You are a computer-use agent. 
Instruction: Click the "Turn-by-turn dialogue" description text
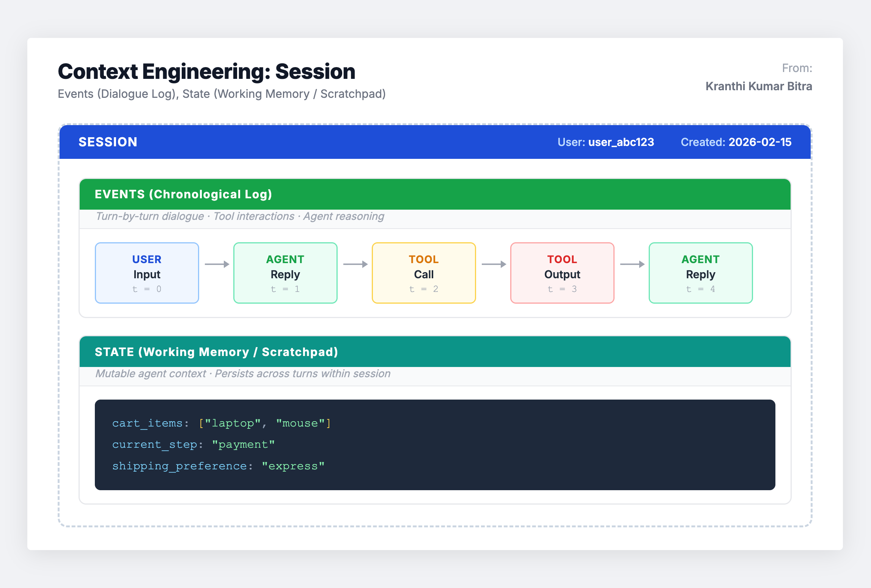(x=149, y=216)
